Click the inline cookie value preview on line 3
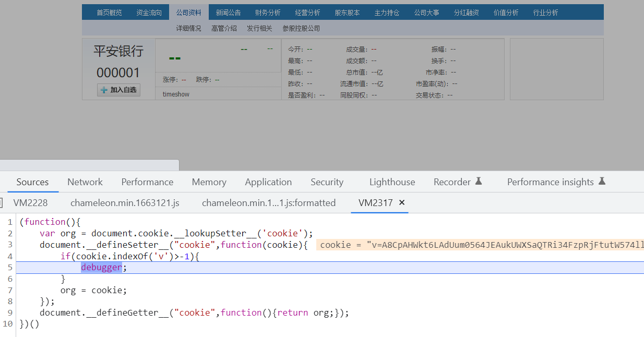This screenshot has width=644, height=337. coord(480,245)
